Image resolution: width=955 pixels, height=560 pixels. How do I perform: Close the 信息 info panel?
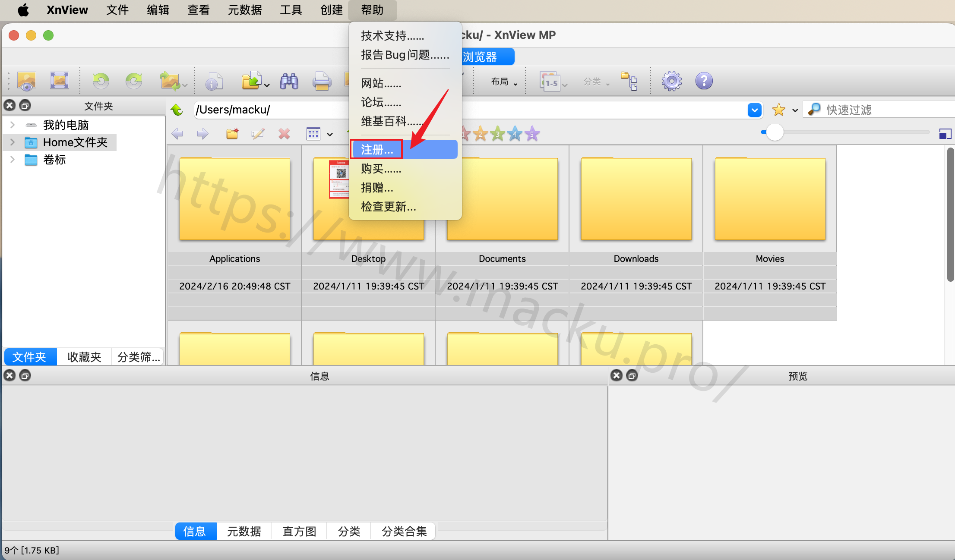tap(9, 375)
